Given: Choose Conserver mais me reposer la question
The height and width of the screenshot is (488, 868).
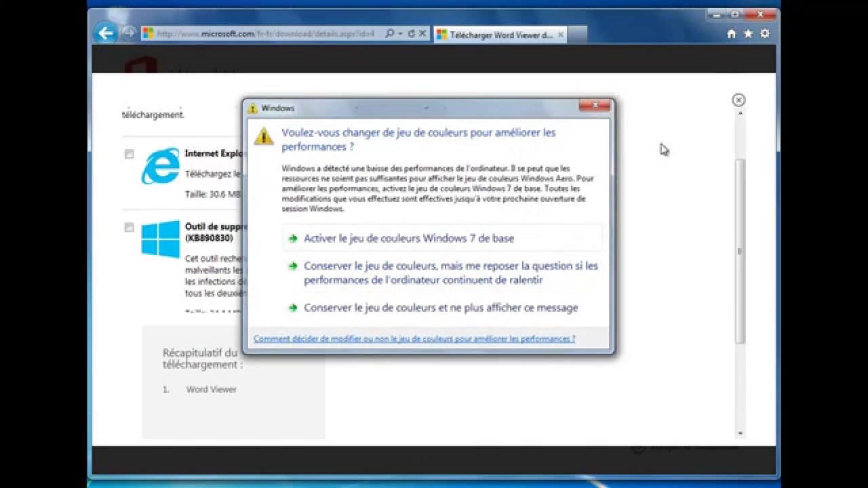Looking at the screenshot, I should (443, 273).
